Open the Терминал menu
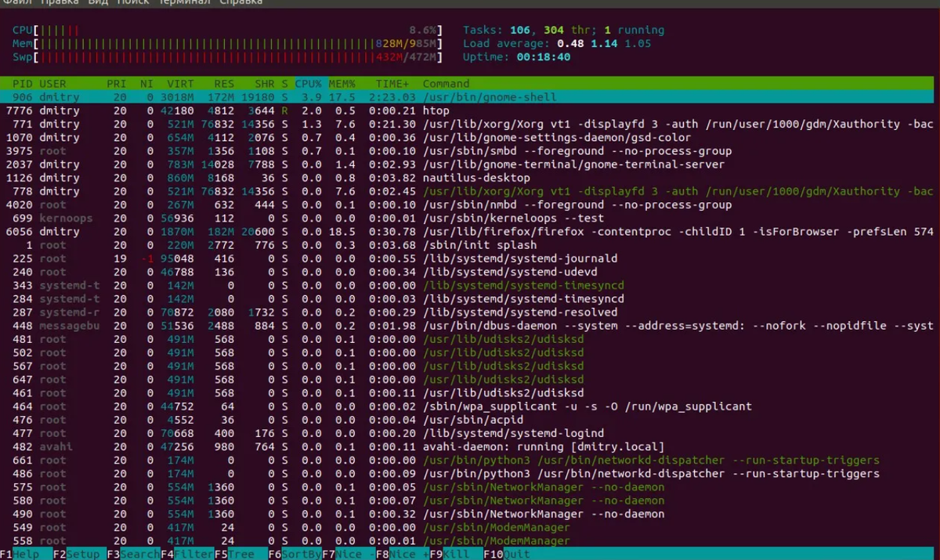Screen dimensions: 940x560 pyautogui.click(x=184, y=2)
